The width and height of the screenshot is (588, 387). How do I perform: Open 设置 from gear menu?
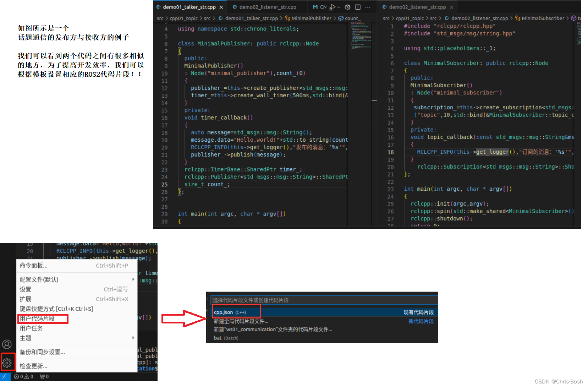pos(77,289)
